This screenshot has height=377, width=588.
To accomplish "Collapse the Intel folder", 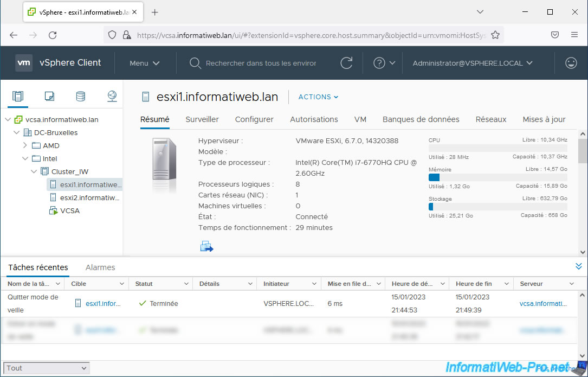I will [25, 158].
